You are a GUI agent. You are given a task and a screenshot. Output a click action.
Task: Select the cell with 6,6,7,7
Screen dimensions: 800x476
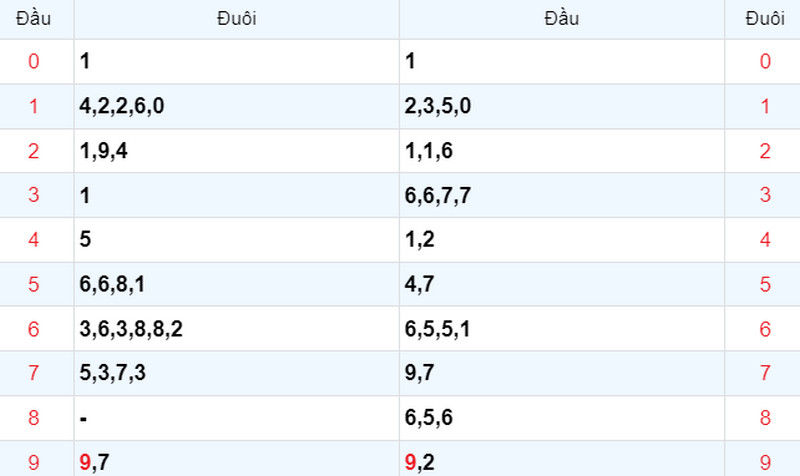562,195
